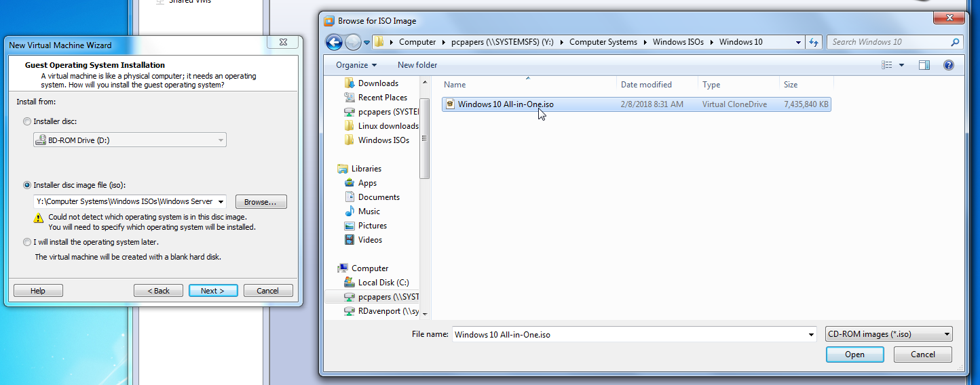Select the Installer disc radio button
Image resolution: width=980 pixels, height=385 pixels.
[27, 121]
